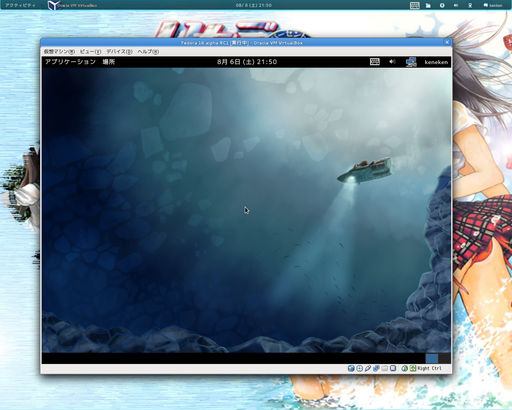Screen dimensions: 512x410
Task: Click the VirtualBox network adapter status icon
Action: point(376,368)
